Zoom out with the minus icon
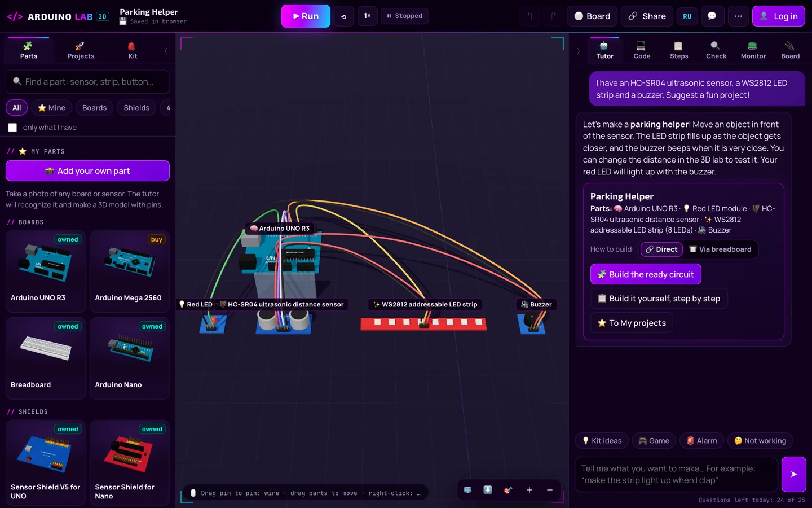The height and width of the screenshot is (508, 812). click(x=550, y=490)
